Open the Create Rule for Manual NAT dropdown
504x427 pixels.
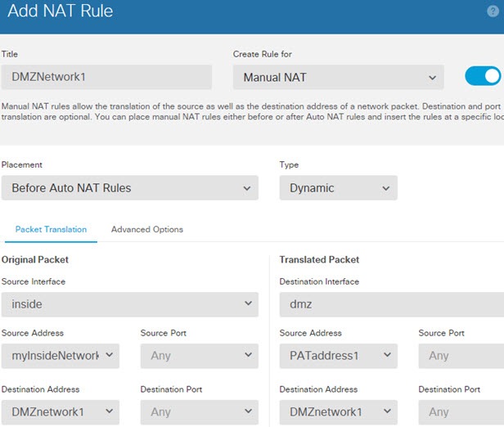click(338, 77)
